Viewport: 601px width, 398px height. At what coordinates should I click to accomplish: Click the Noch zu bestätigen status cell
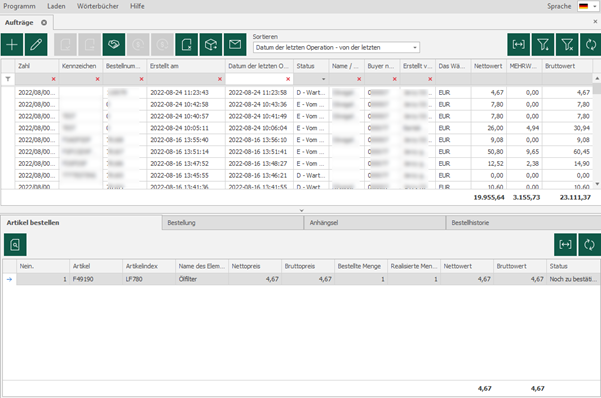click(x=573, y=279)
